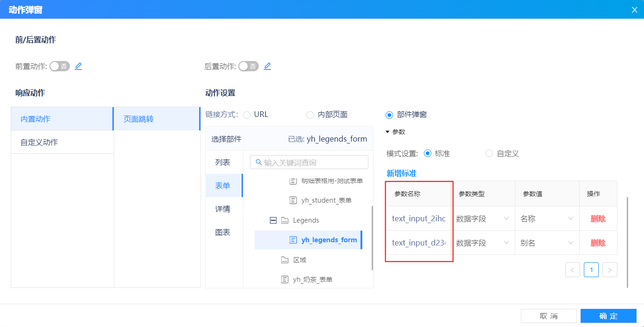Image resolution: width=644 pixels, height=327 pixels.
Task: Click the 确定 button
Action: coord(608,316)
